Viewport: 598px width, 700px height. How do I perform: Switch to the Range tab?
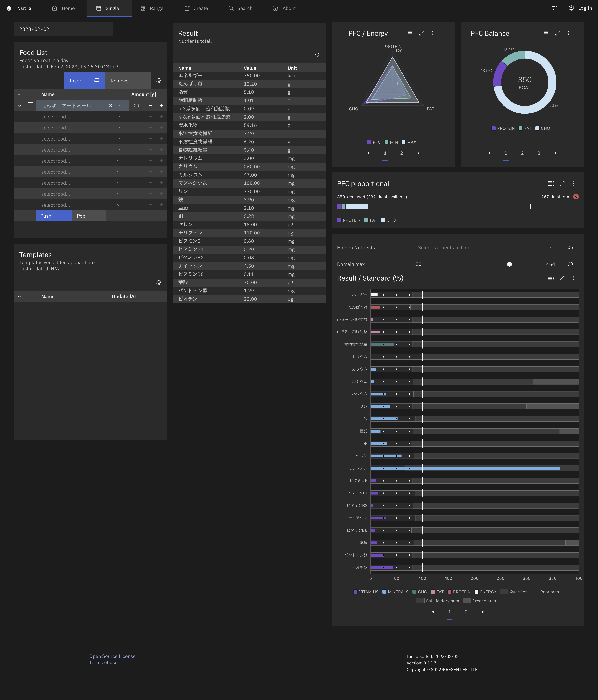(152, 8)
